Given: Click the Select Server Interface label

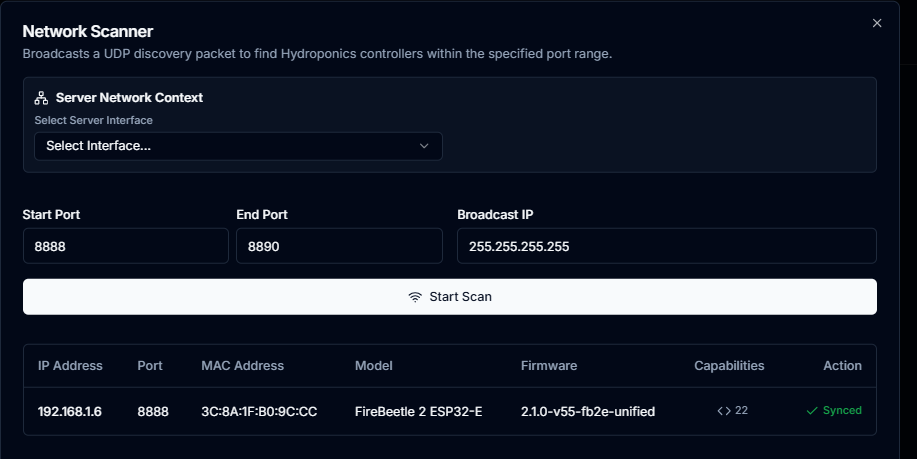Looking at the screenshot, I should tap(94, 120).
